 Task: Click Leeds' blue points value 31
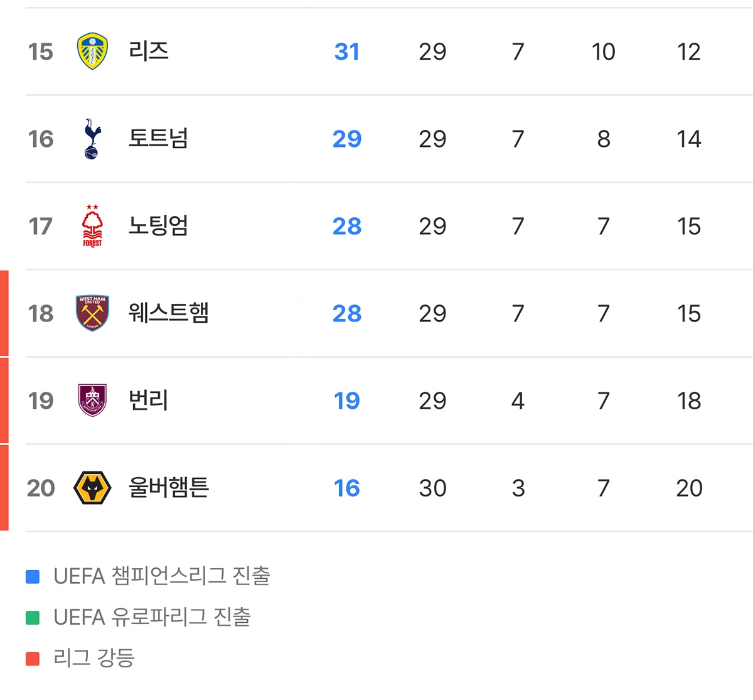coord(347,51)
